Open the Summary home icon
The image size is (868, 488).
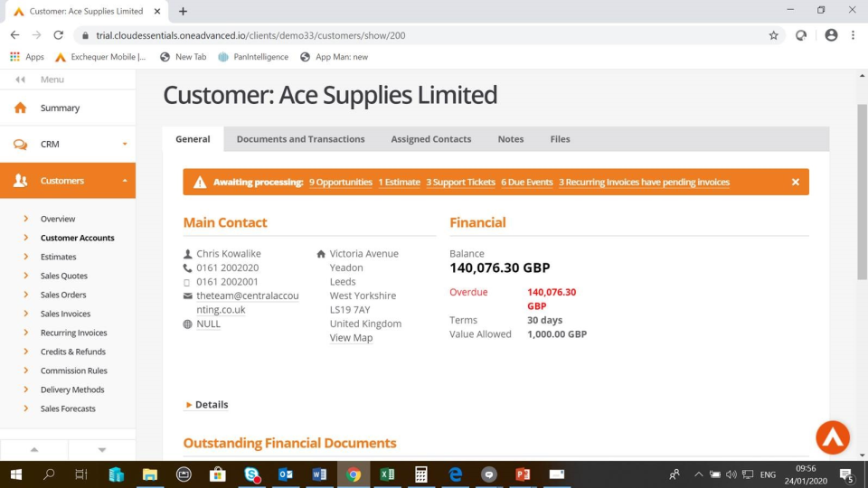pos(21,108)
